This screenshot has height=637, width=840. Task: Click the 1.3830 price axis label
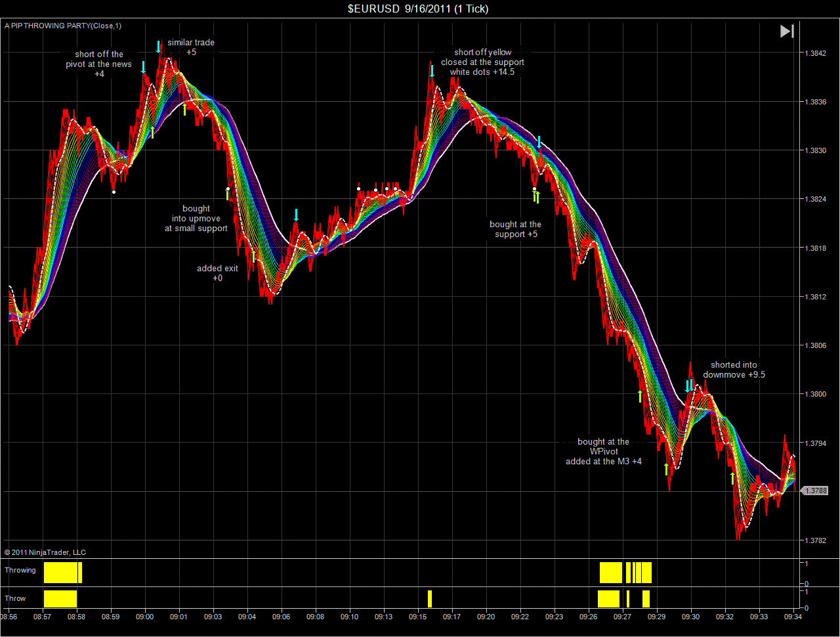pos(815,150)
